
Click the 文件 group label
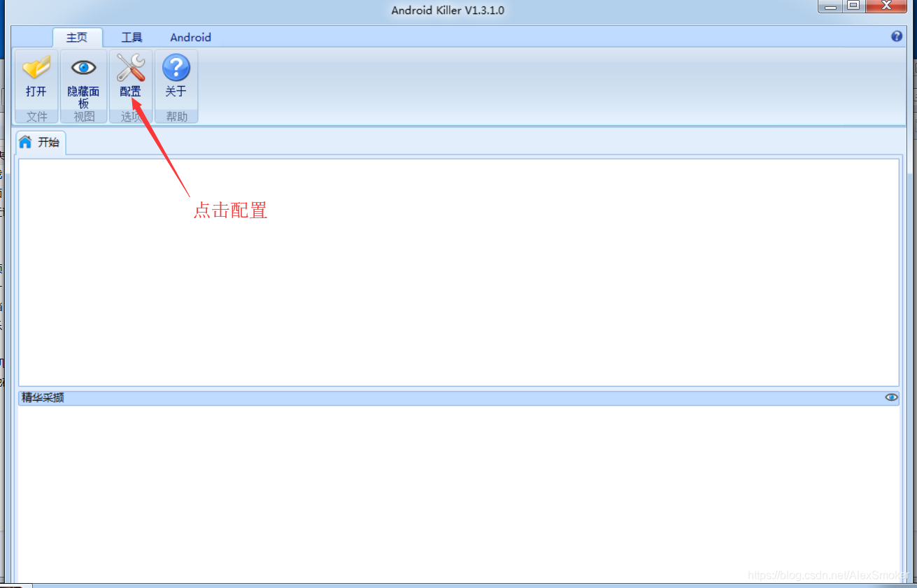(x=36, y=117)
